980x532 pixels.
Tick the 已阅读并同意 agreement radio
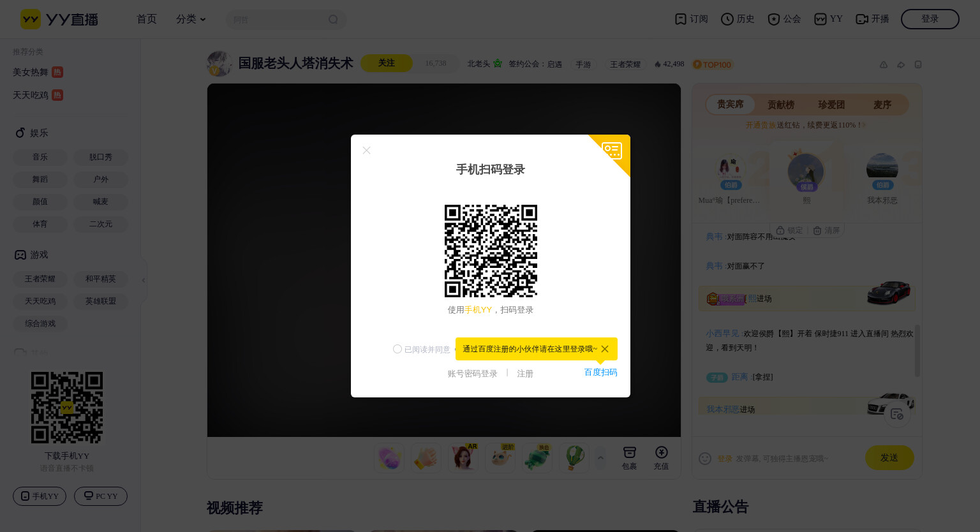click(397, 349)
